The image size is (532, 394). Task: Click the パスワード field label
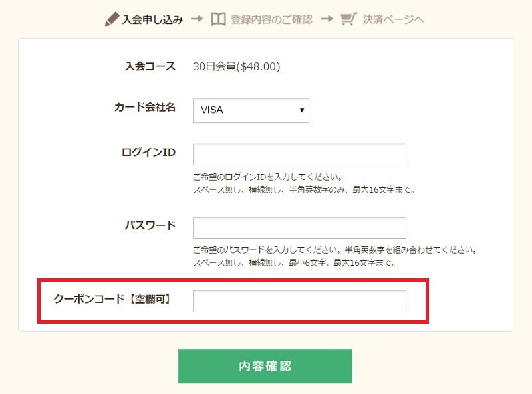coord(150,225)
